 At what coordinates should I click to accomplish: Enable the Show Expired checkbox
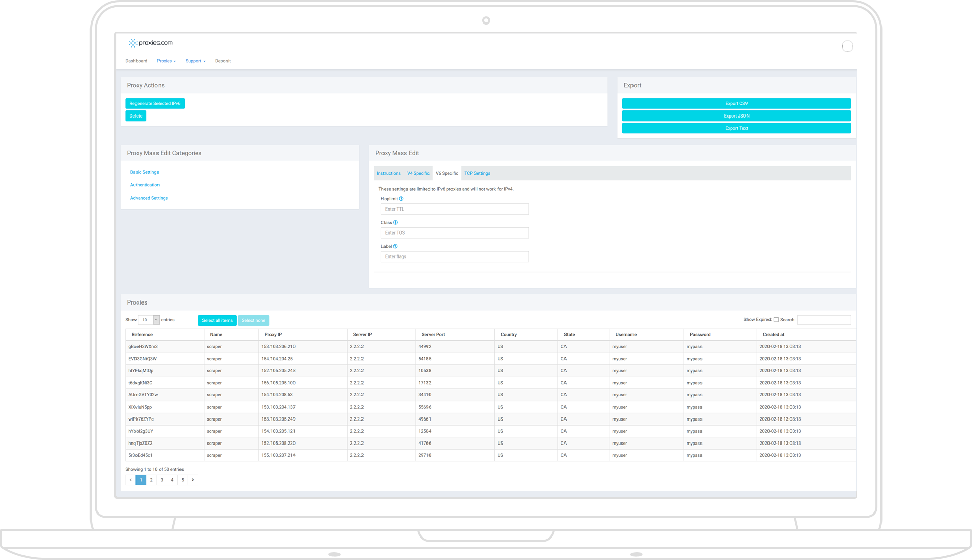pyautogui.click(x=776, y=320)
